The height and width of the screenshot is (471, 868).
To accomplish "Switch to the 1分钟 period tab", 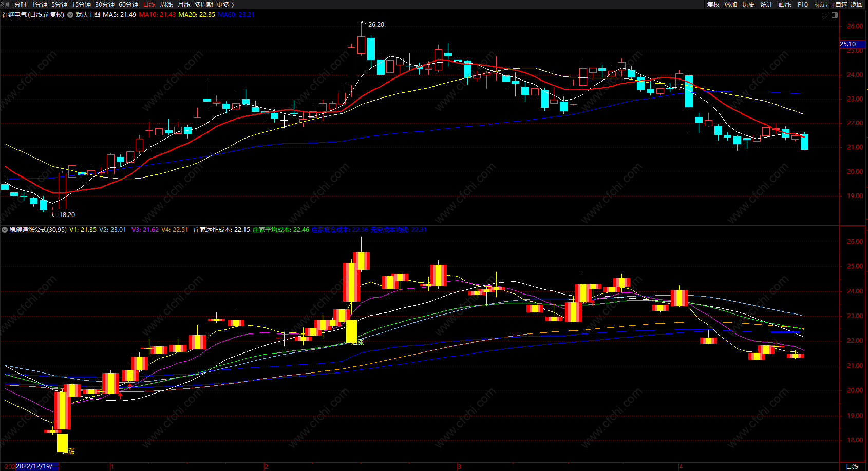I will pyautogui.click(x=40, y=5).
